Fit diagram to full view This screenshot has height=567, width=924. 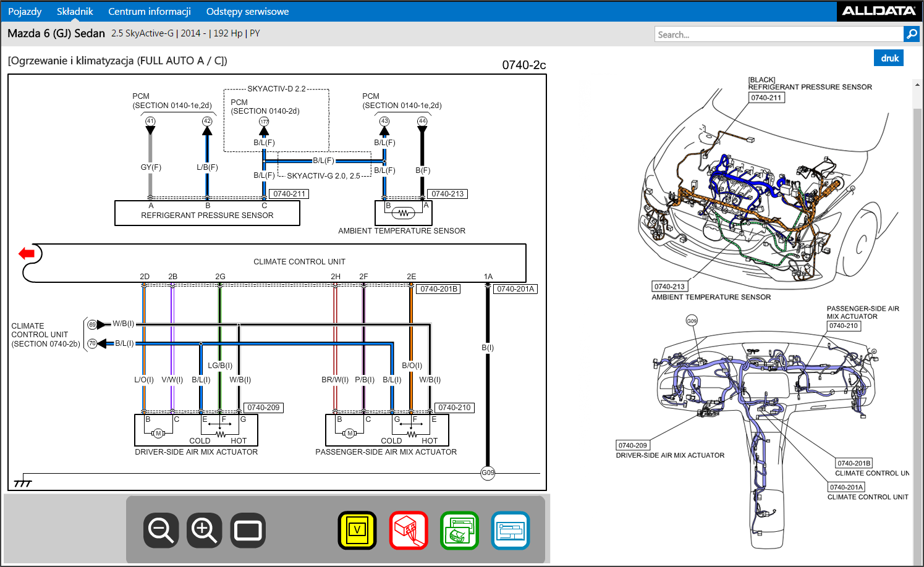(x=248, y=530)
